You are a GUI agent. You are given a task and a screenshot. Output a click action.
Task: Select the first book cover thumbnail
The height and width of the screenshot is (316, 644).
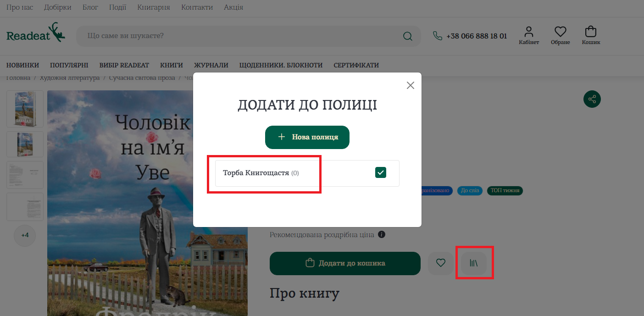click(x=25, y=109)
